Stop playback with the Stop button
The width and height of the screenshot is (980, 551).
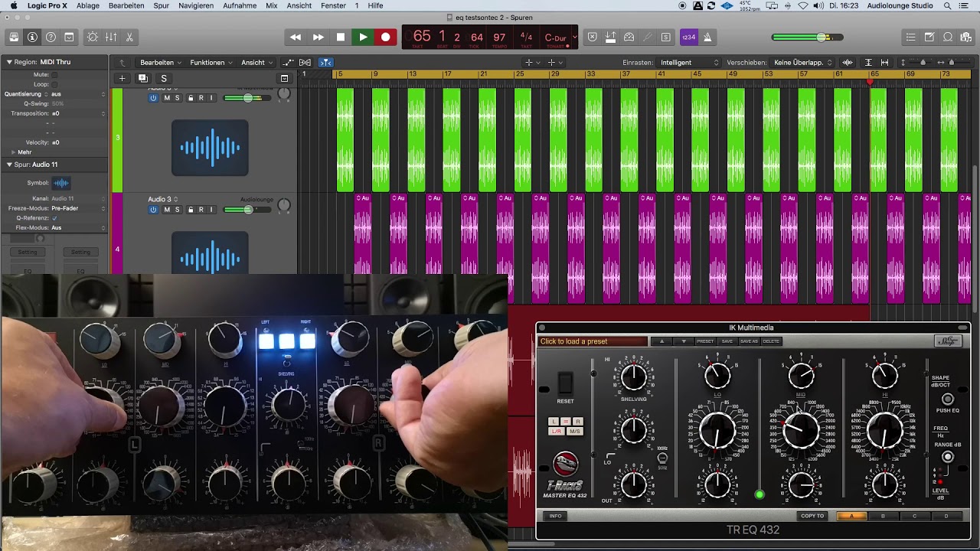pos(341,37)
